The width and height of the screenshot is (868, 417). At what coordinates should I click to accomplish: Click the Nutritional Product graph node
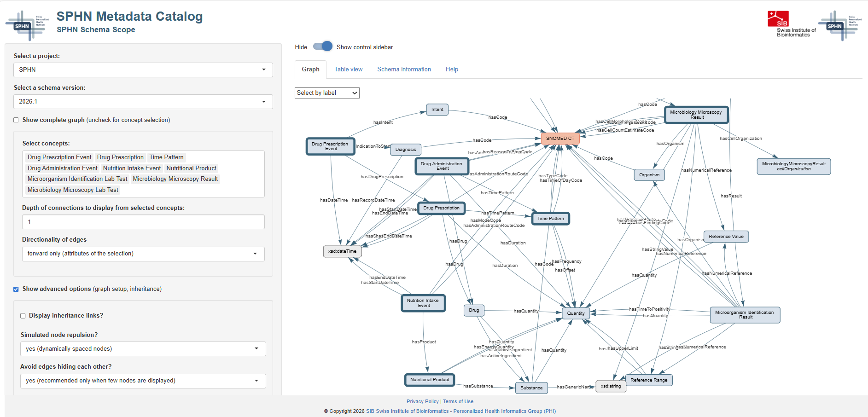coord(429,380)
